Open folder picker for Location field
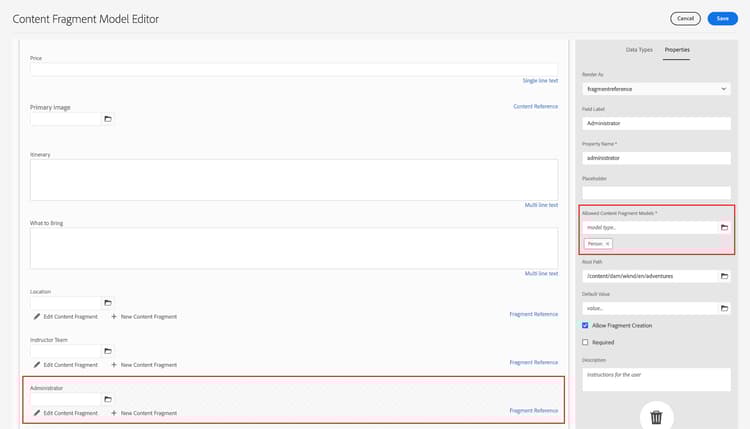The width and height of the screenshot is (750, 429). (x=108, y=303)
